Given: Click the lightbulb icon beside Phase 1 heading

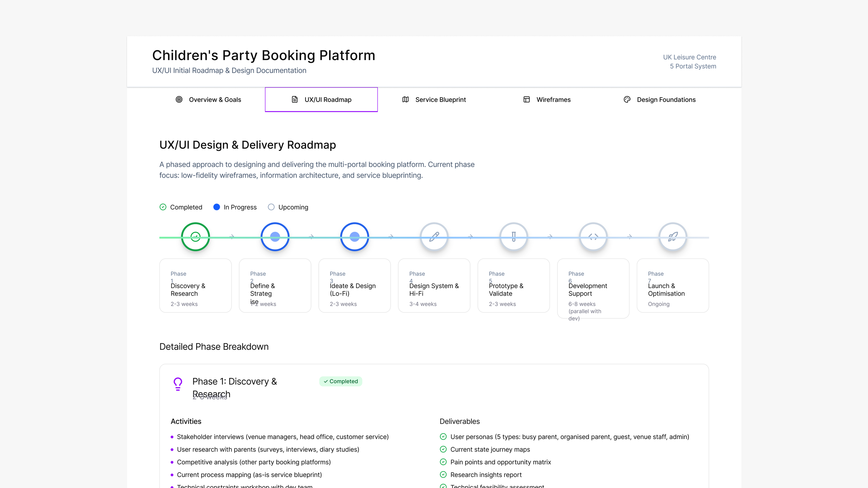Looking at the screenshot, I should coord(178,384).
